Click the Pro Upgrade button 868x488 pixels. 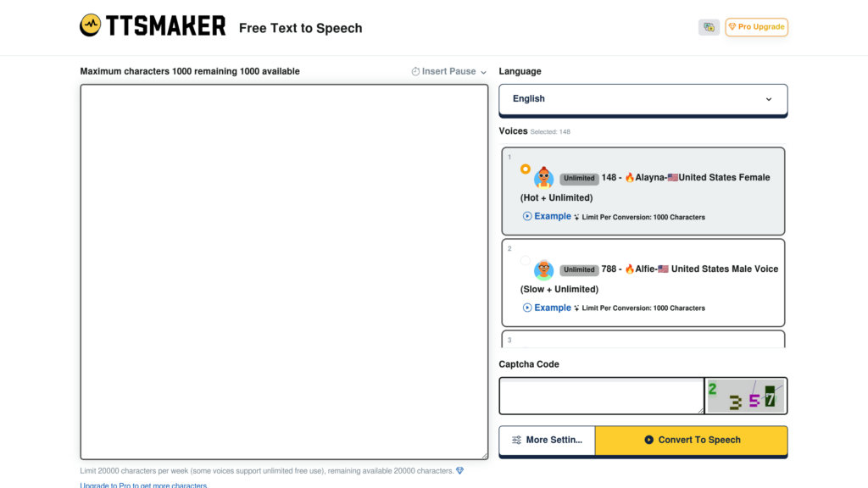(756, 27)
